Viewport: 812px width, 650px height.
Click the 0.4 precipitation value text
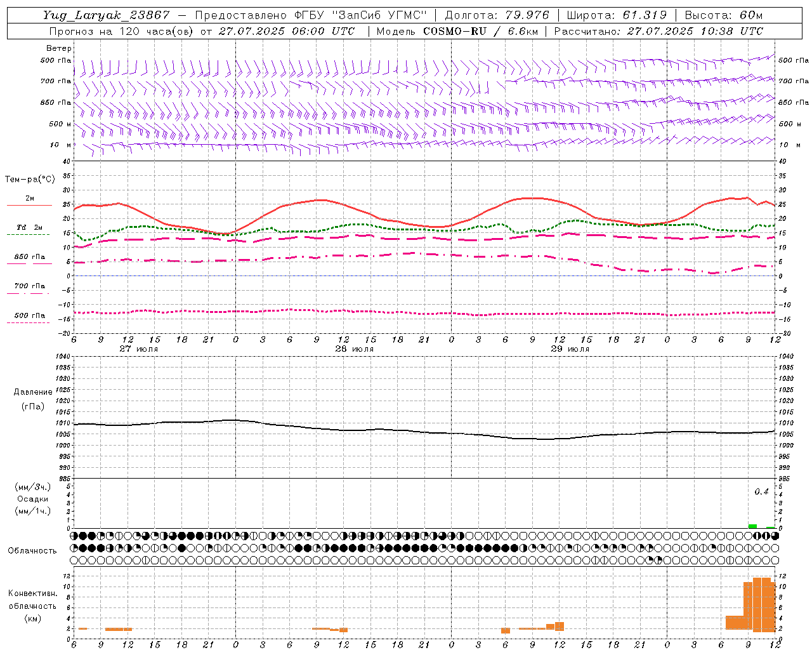click(x=761, y=492)
